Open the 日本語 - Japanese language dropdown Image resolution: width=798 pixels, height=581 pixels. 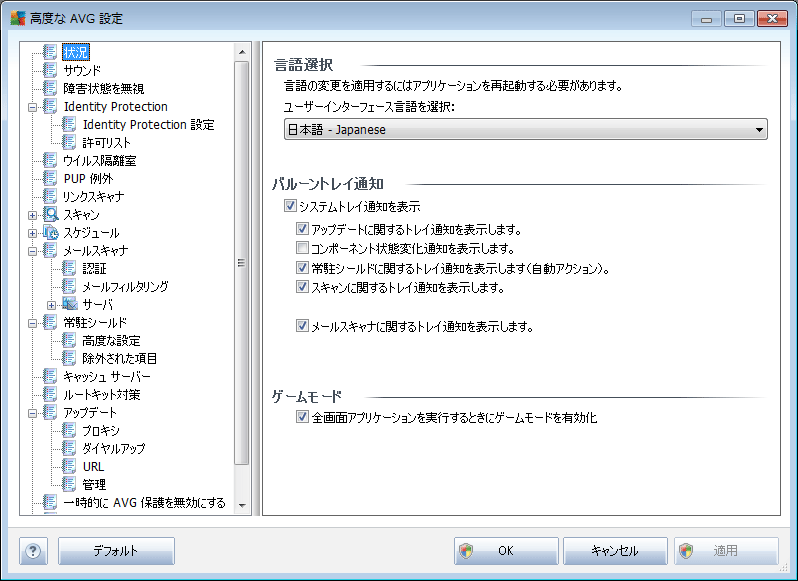pos(526,129)
